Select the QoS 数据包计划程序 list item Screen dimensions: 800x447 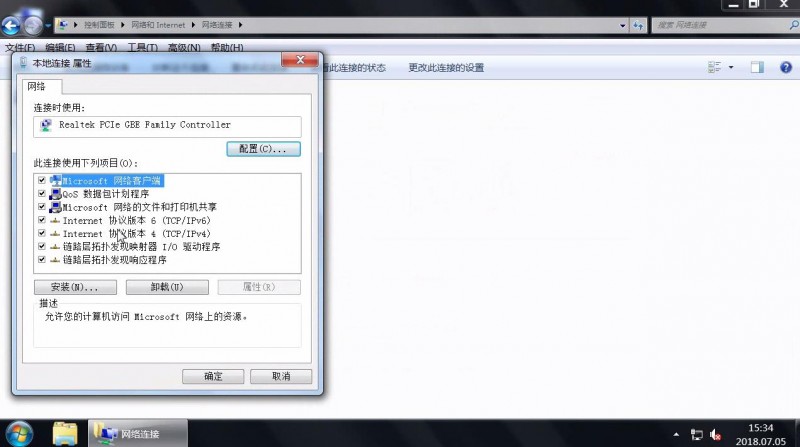[x=106, y=194]
